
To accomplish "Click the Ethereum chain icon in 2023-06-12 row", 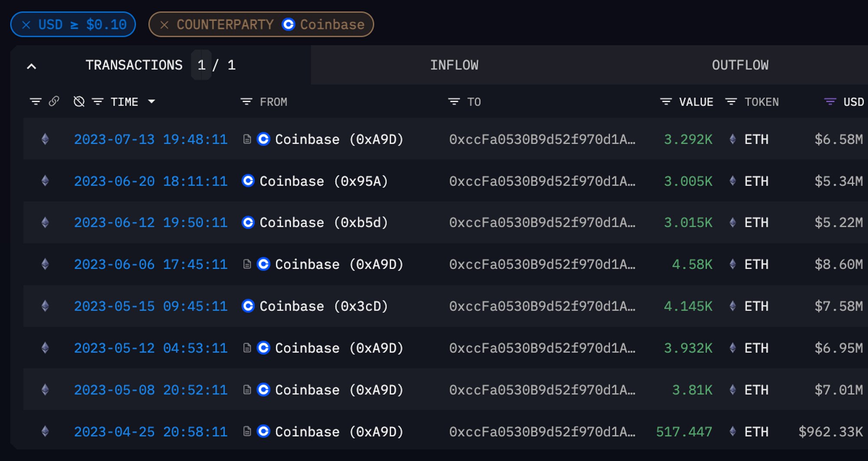I will (45, 222).
